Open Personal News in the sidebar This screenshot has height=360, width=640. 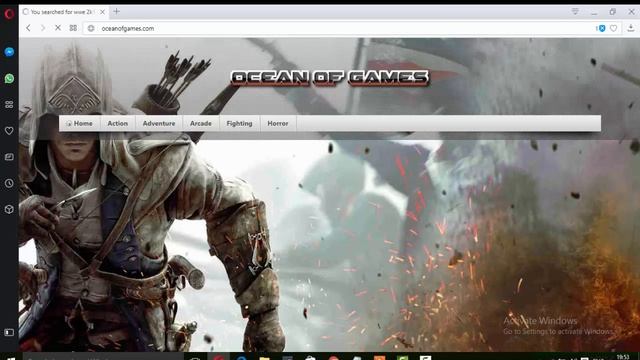[x=9, y=157]
